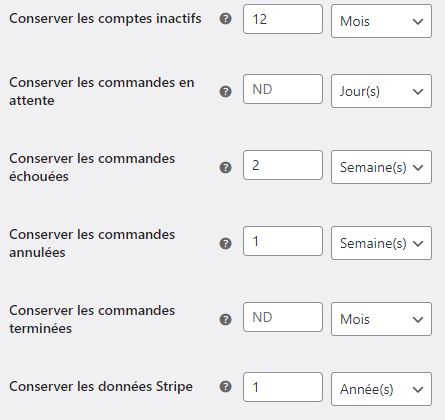The image size is (445, 420).
Task: Click help icon for inactive accounts retention
Action: click(x=226, y=19)
